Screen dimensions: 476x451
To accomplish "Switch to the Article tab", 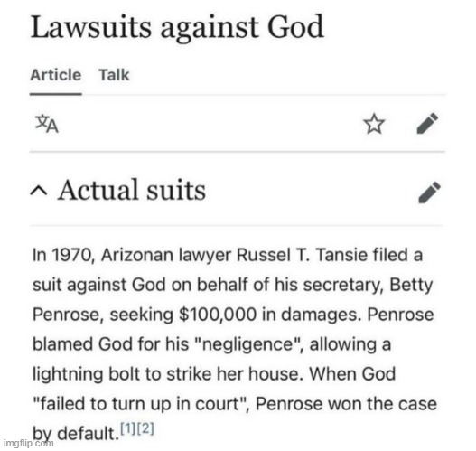I will tap(56, 75).
